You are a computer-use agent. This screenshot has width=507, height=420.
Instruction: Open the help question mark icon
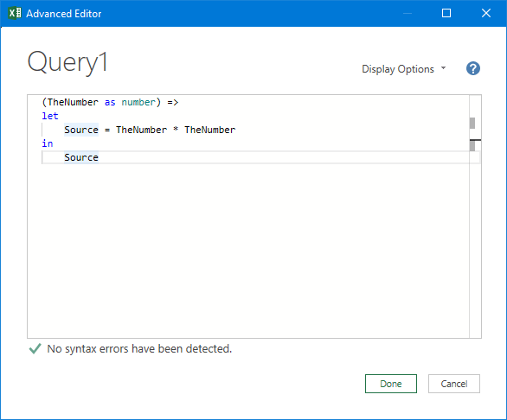[x=472, y=68]
